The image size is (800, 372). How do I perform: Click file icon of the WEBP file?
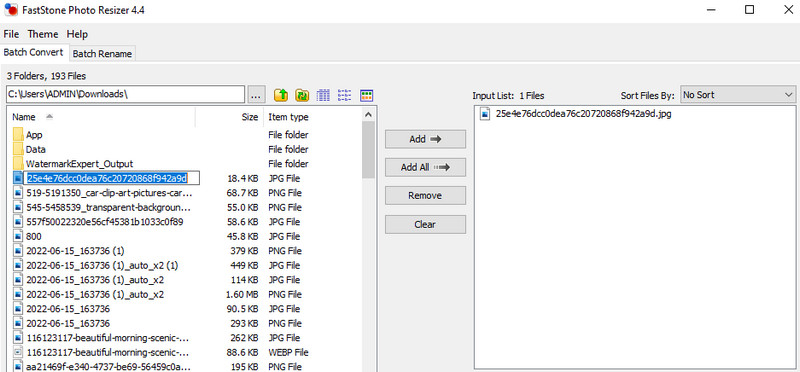(x=18, y=352)
